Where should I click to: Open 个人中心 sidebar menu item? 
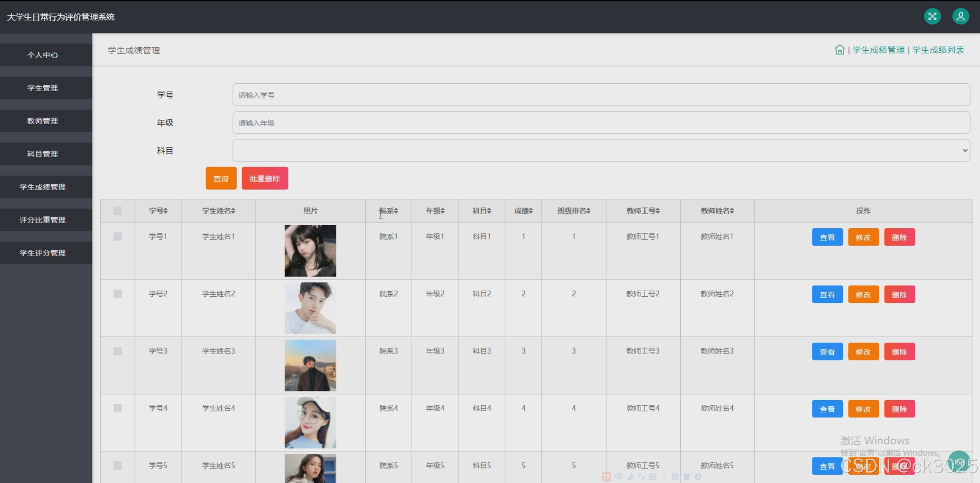point(43,55)
